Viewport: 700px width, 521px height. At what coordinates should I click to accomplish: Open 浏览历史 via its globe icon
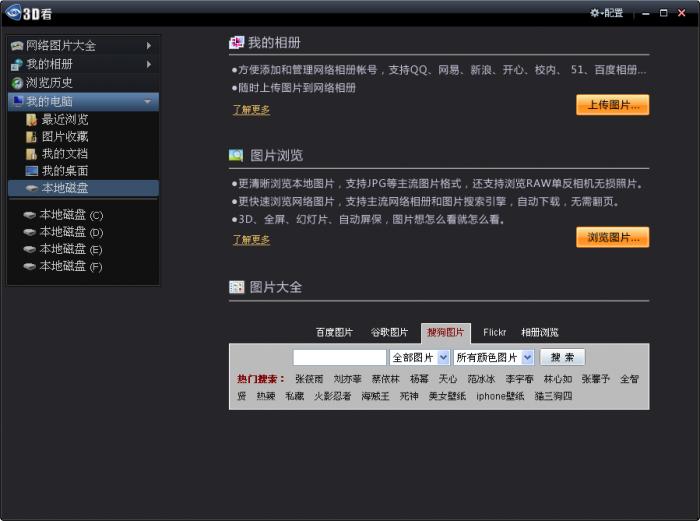pyautogui.click(x=17, y=83)
